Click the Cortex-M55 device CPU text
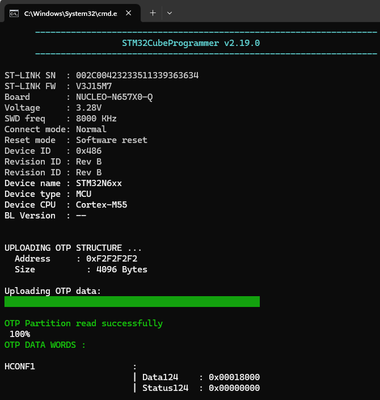This screenshot has width=380, height=400. click(x=101, y=205)
